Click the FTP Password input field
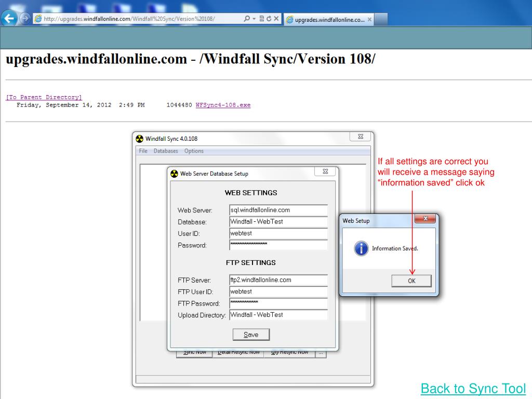The height and width of the screenshot is (399, 532). pos(278,303)
